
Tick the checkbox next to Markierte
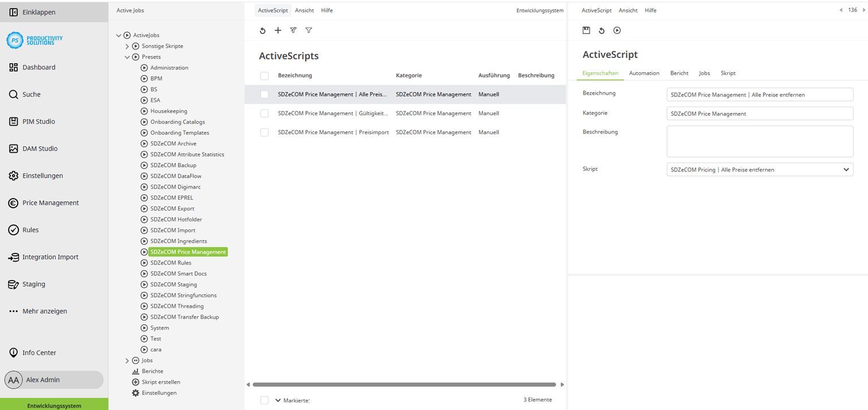click(x=264, y=400)
